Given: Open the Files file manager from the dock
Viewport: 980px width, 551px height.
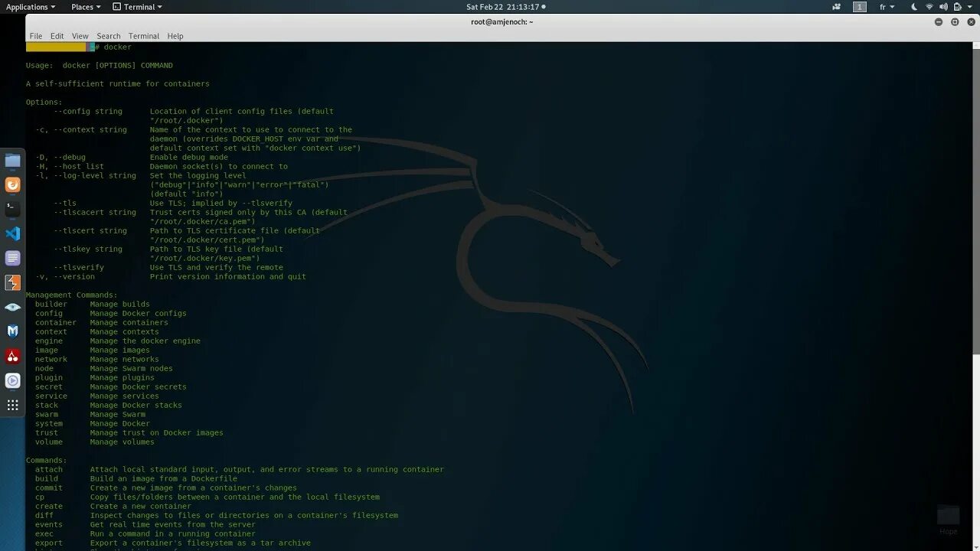Looking at the screenshot, I should pyautogui.click(x=12, y=160).
